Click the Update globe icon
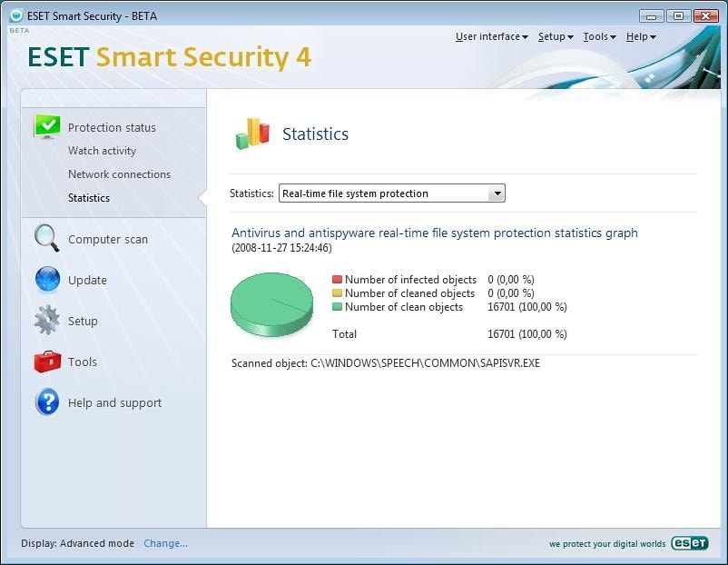728x565 pixels. [x=47, y=279]
